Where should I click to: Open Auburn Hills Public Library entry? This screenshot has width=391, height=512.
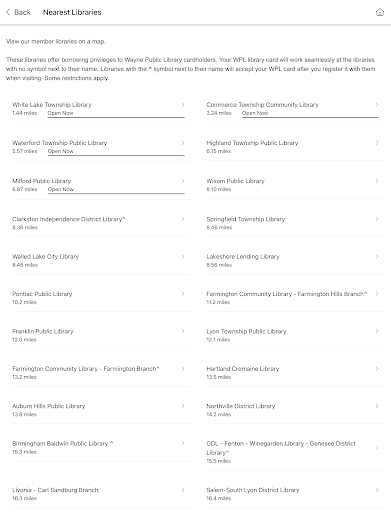pos(101,410)
